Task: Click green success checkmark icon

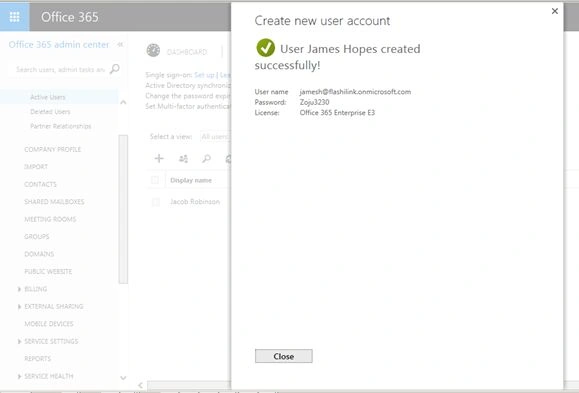Action: coord(265,48)
